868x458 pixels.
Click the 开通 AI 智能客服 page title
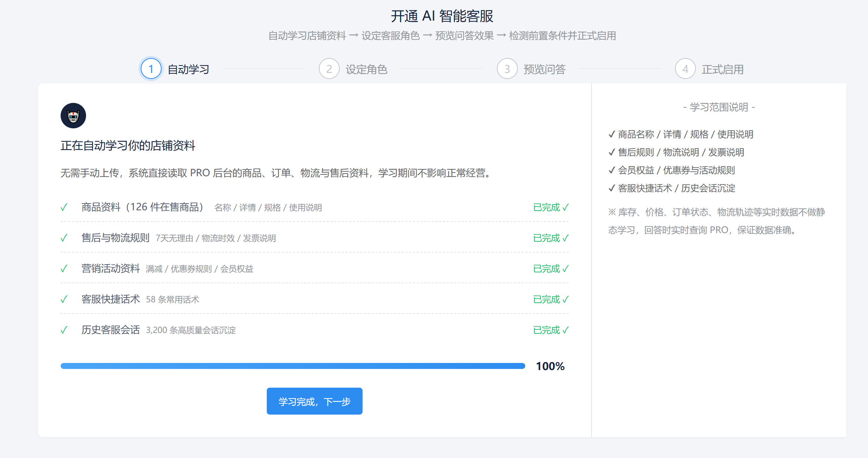(442, 16)
